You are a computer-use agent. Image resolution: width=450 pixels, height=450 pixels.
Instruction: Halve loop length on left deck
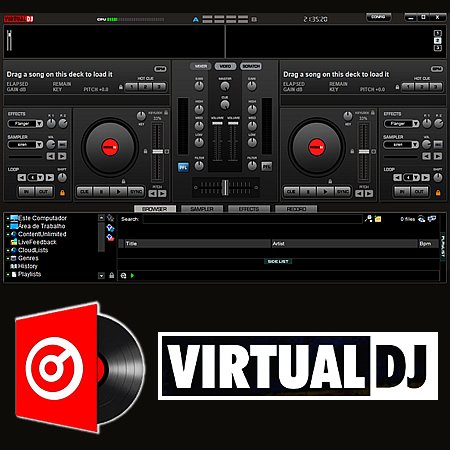click(x=22, y=178)
